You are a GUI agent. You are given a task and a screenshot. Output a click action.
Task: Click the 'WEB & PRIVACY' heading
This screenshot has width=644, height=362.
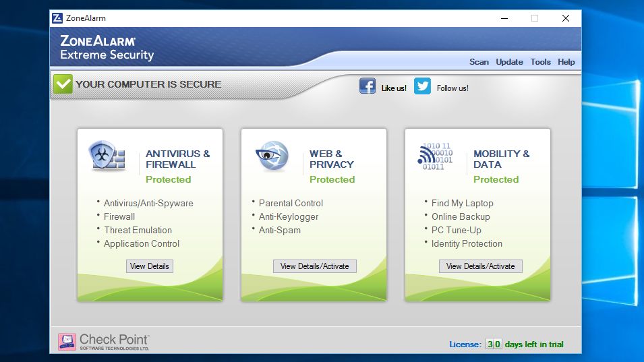coord(332,159)
